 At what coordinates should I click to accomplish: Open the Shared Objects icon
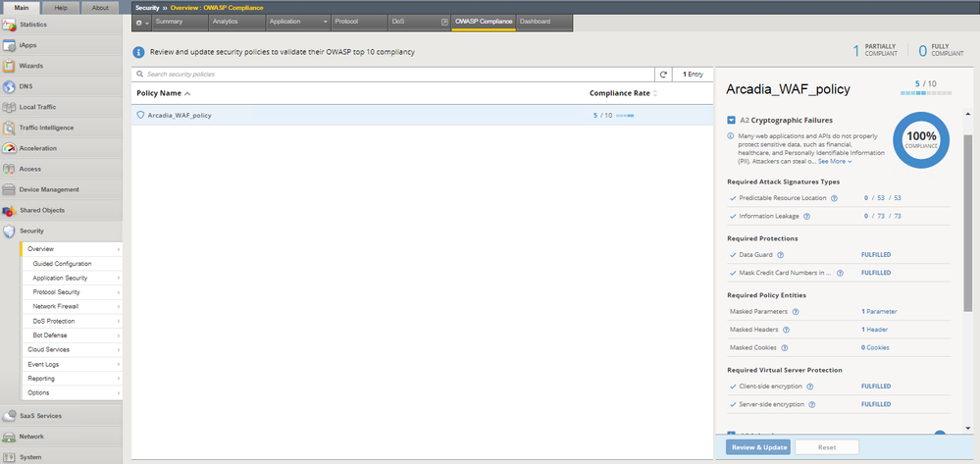(x=9, y=210)
